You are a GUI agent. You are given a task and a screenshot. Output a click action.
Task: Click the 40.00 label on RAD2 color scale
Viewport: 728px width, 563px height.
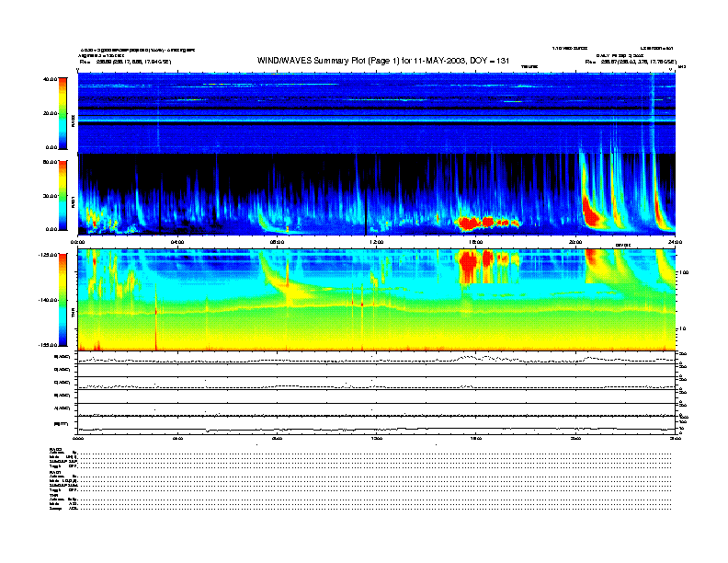point(50,79)
